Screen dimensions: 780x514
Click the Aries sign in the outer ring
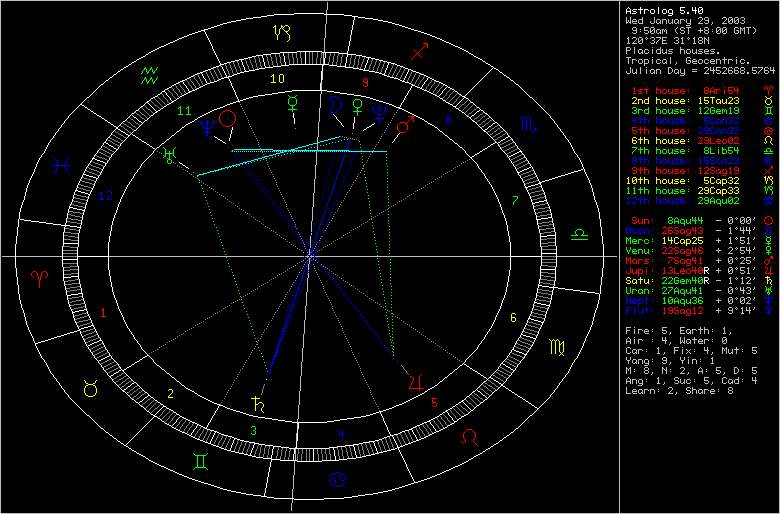[41, 274]
